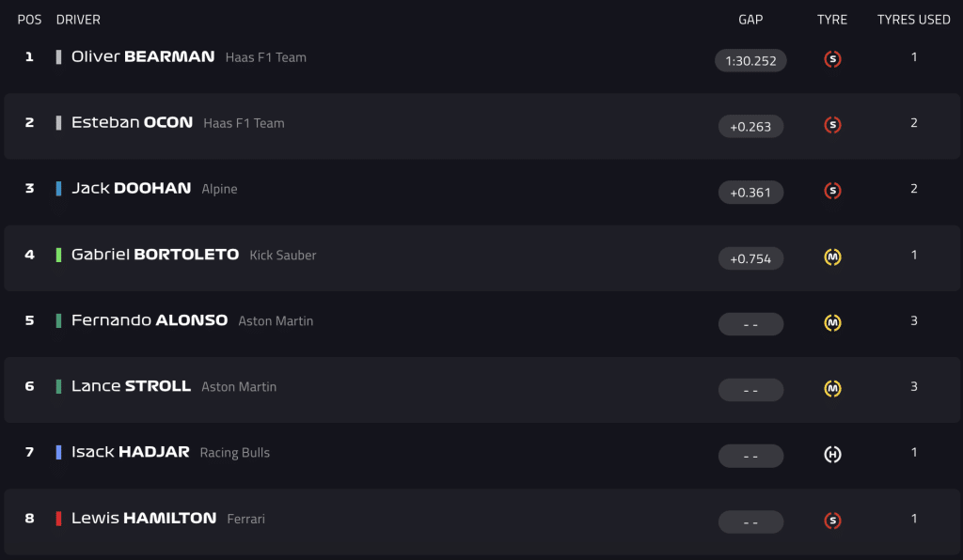Select the DRIVER column header

(78, 20)
